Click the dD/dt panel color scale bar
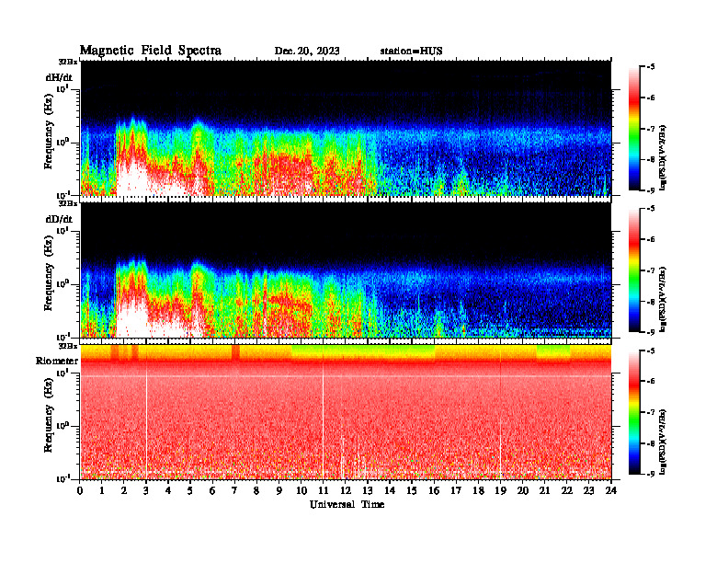728x563 pixels. point(634,270)
